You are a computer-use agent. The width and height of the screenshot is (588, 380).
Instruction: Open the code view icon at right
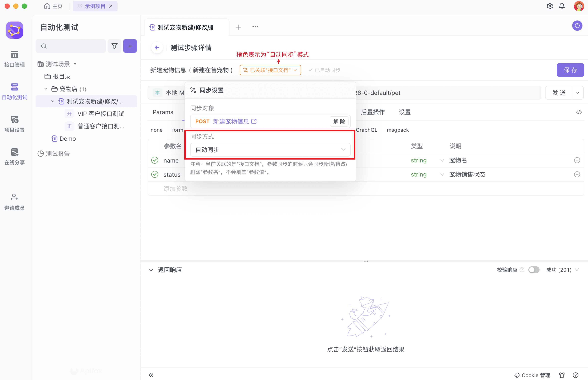[x=579, y=112]
